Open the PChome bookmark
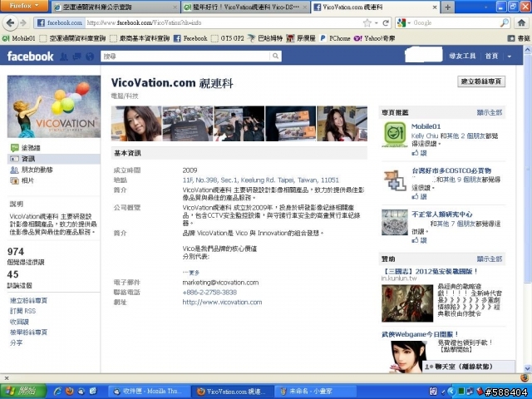The height and width of the screenshot is (399, 532). point(335,38)
